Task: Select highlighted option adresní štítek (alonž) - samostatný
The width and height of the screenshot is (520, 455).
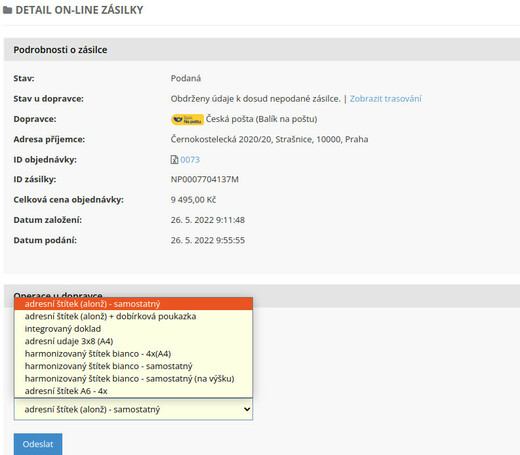Action: [x=133, y=304]
